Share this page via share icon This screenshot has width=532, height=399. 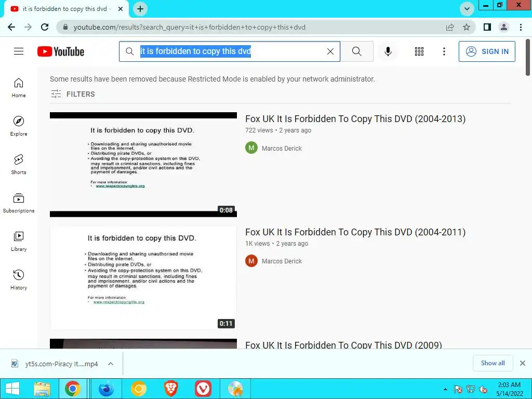pyautogui.click(x=450, y=27)
